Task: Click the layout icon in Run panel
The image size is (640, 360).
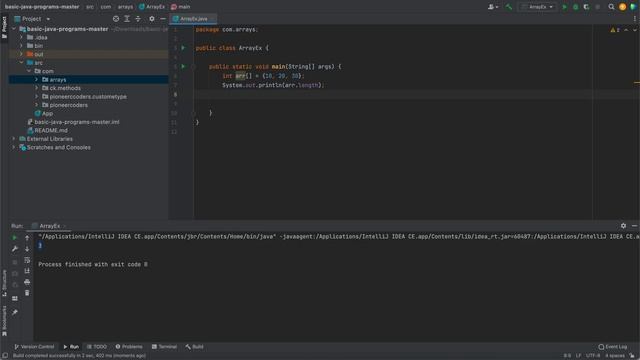Action: coord(15,299)
